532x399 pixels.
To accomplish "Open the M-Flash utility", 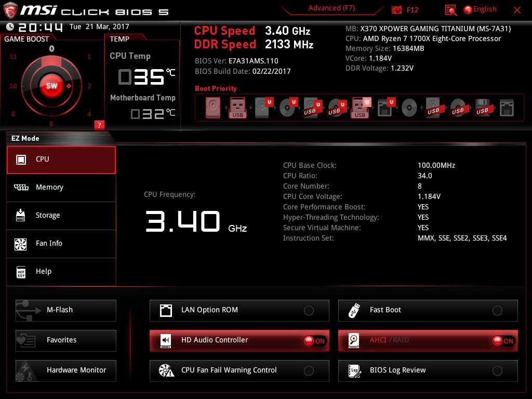I will point(66,311).
